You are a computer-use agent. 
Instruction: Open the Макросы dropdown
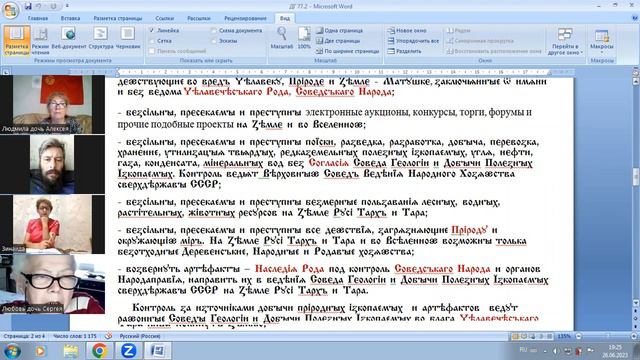pos(602,41)
